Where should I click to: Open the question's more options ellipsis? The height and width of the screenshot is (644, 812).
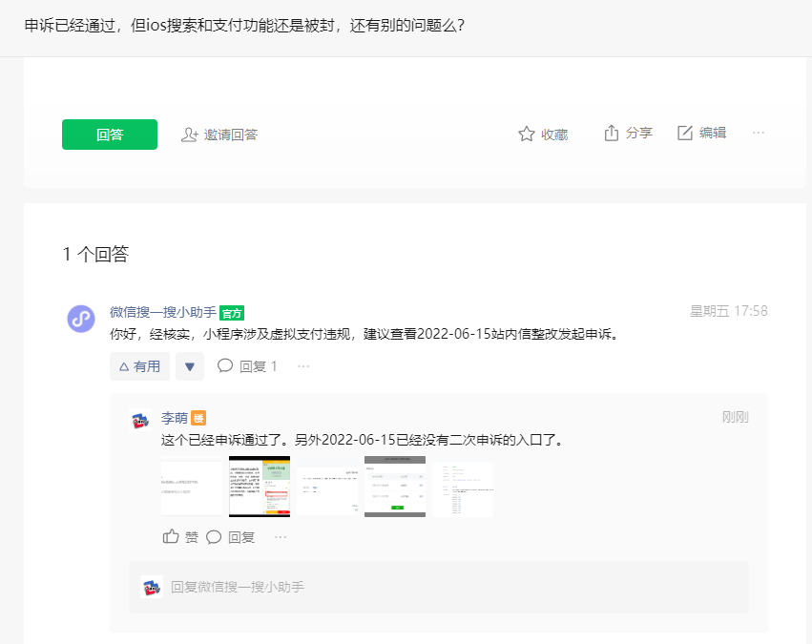click(759, 133)
